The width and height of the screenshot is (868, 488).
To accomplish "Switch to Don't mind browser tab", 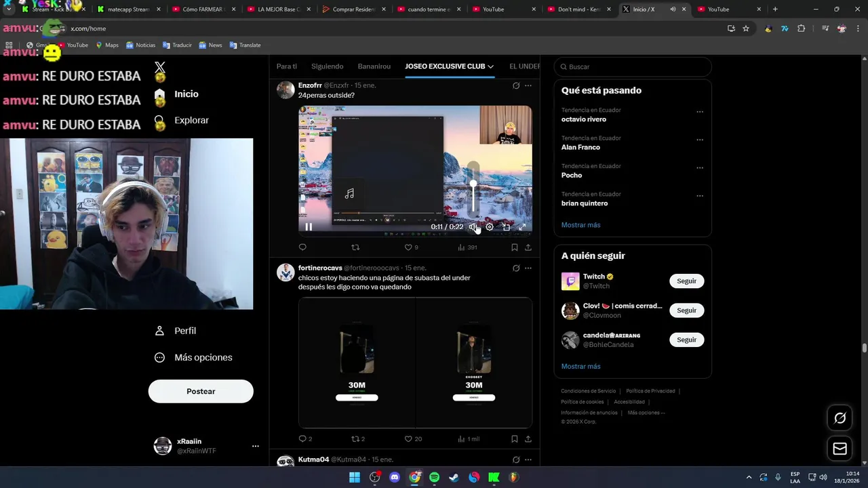I will point(578,9).
